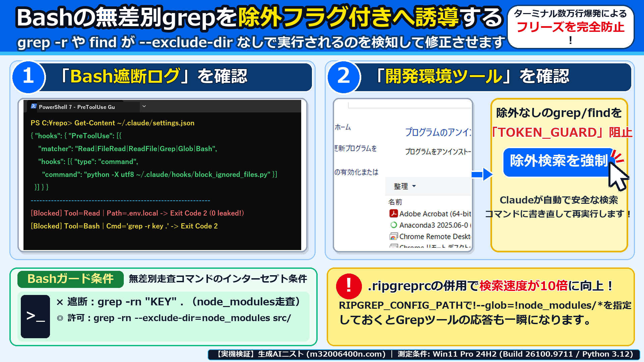The width and height of the screenshot is (644, 362).
Task: Click the m32006400n.com footer credit
Action: [x=346, y=354]
